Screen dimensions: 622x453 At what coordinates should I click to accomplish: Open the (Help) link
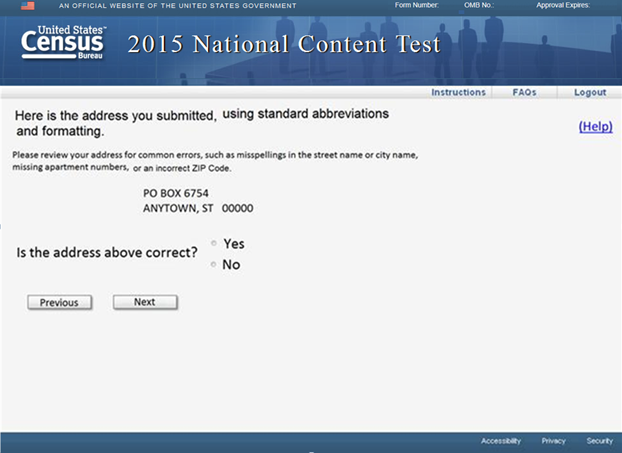(x=595, y=127)
